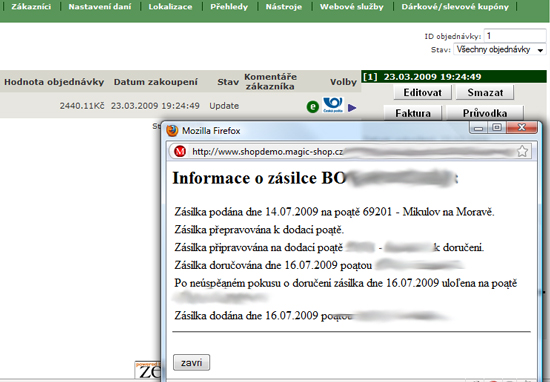This screenshot has width=550, height=382.
Task: Click the Průvodka button
Action: tap(485, 113)
